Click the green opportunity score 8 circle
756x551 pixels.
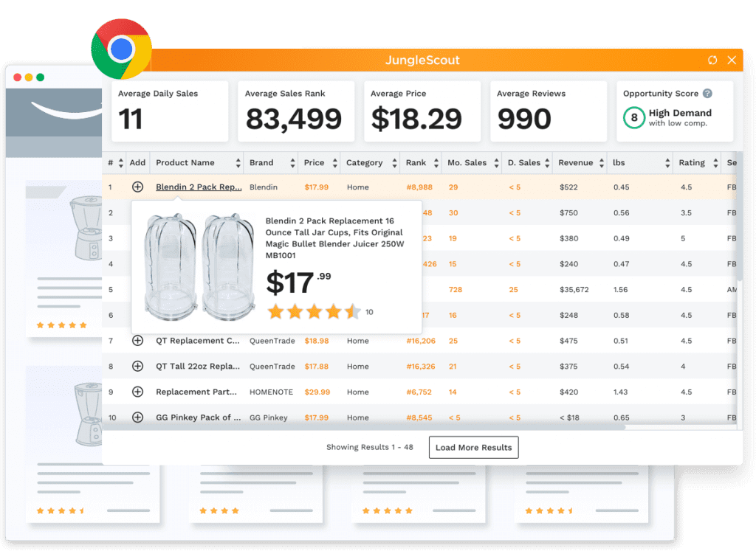[x=633, y=118]
